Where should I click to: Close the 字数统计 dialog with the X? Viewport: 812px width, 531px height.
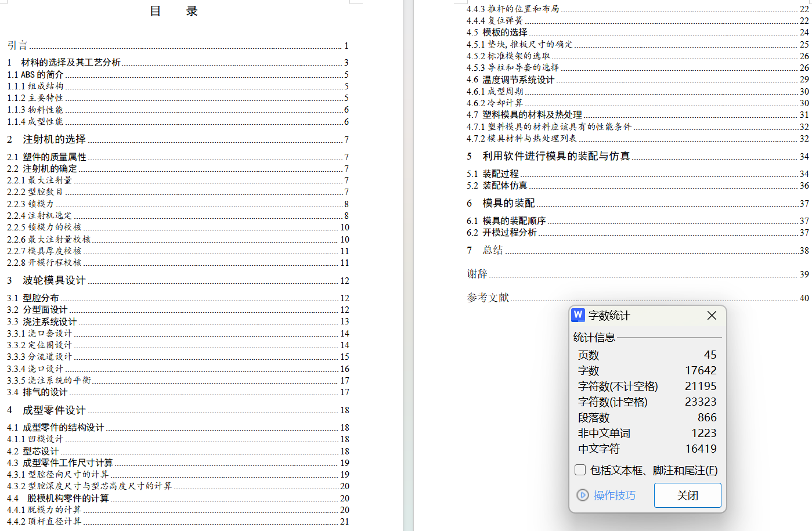[712, 315]
